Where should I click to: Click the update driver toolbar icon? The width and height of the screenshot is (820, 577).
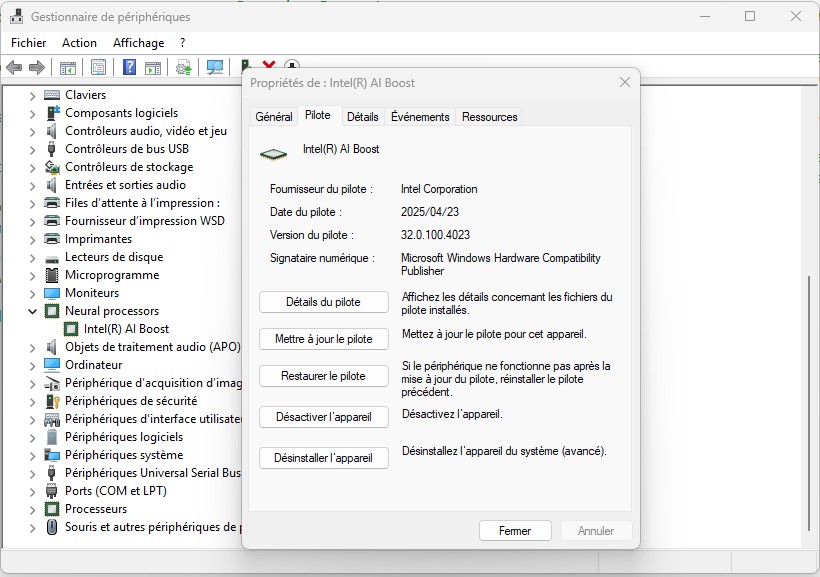tap(184, 67)
